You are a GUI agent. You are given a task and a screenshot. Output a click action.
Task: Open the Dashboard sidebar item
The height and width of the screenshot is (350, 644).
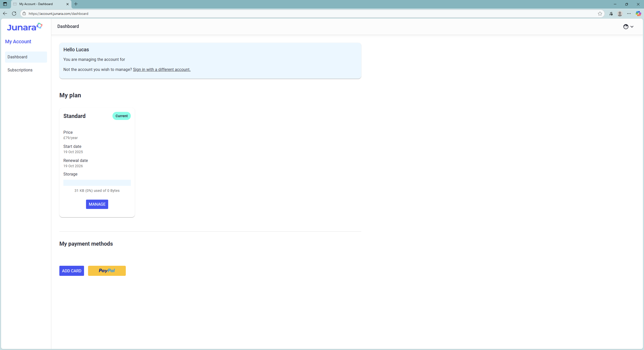coord(26,57)
